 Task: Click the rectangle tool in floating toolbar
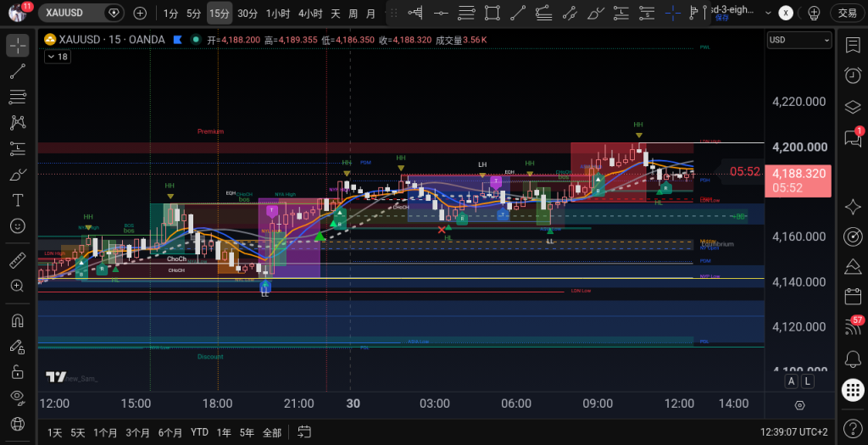click(x=492, y=13)
